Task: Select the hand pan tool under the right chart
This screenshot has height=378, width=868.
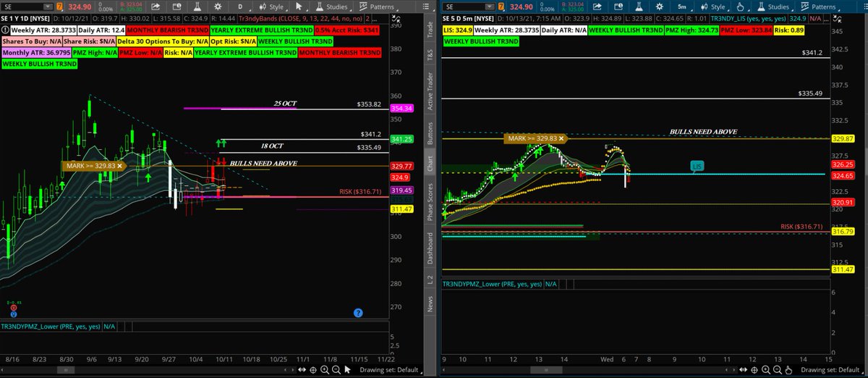Action: click(x=789, y=370)
